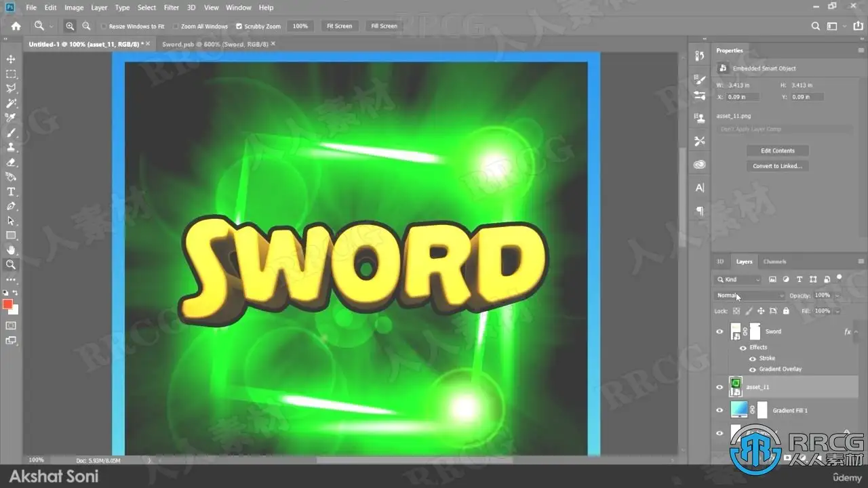Open the Paragraph panel icon
This screenshot has width=868, height=488.
click(x=700, y=211)
